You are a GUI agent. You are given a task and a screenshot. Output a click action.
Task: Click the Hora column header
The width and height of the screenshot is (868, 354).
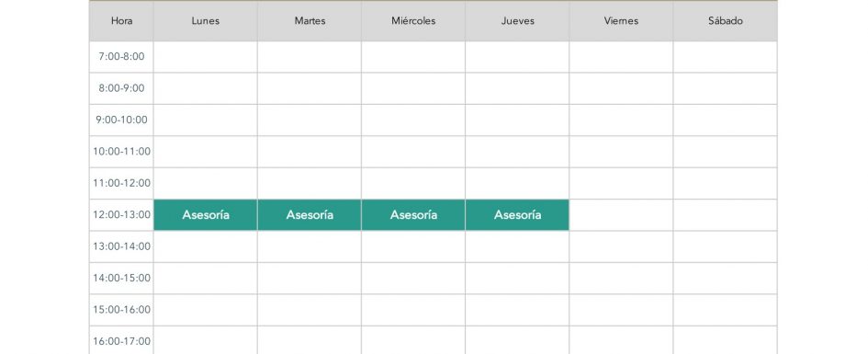[121, 21]
